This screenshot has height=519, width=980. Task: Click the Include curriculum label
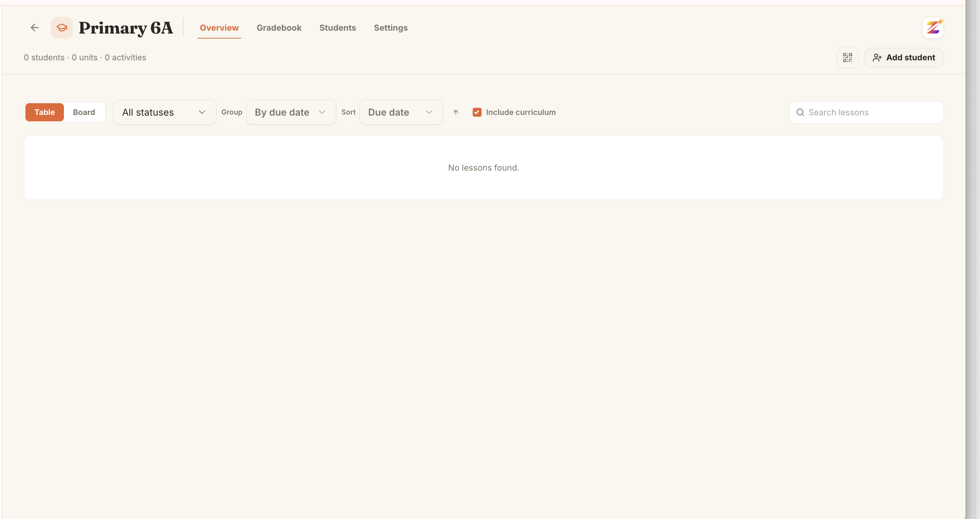[521, 112]
